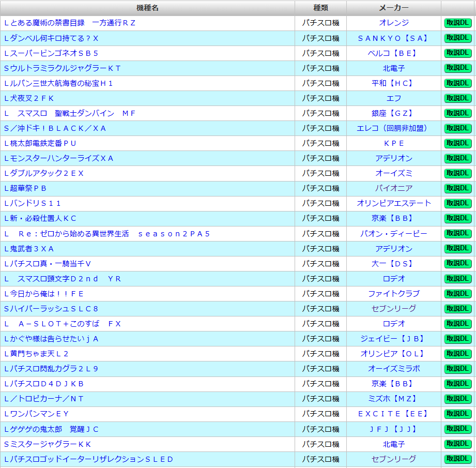Viewport: 476px width, 468px height.
Task: Click 取説DL for Ｒｅ：ゼロから始める異世界生活 row
Action: pyautogui.click(x=458, y=234)
